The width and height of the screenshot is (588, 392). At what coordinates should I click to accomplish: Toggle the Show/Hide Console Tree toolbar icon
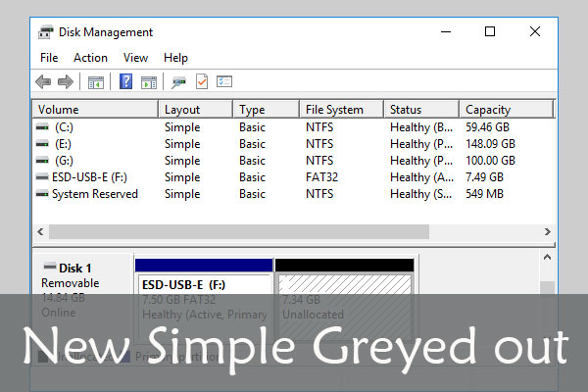tap(96, 82)
